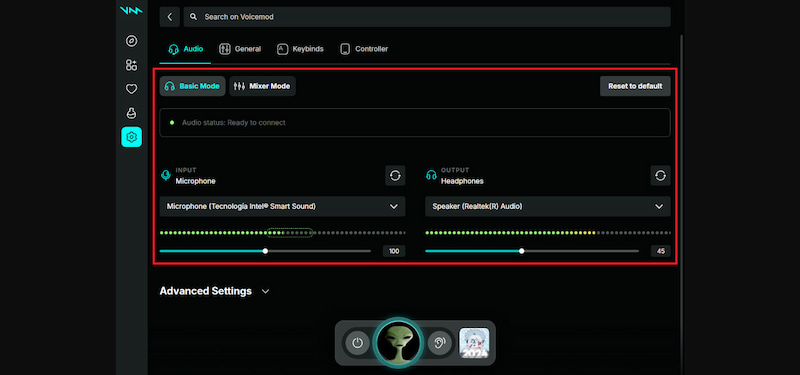Open the microphone input device dropdown

(x=283, y=207)
